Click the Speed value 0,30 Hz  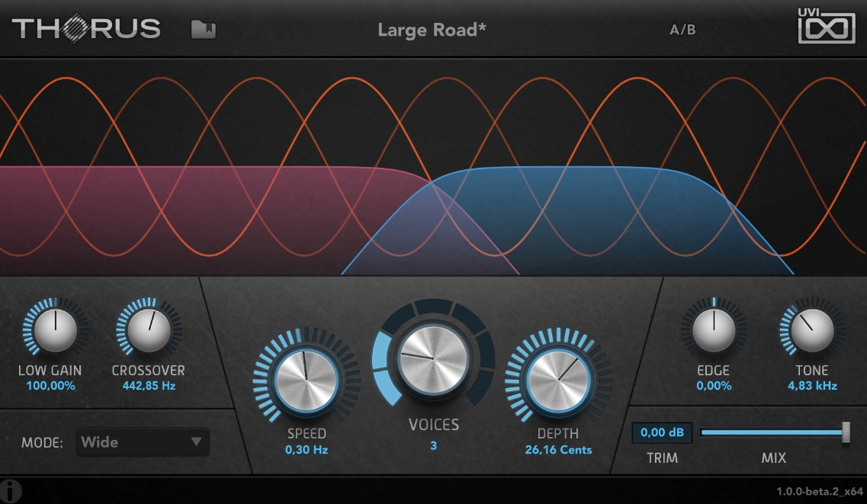coord(307,450)
